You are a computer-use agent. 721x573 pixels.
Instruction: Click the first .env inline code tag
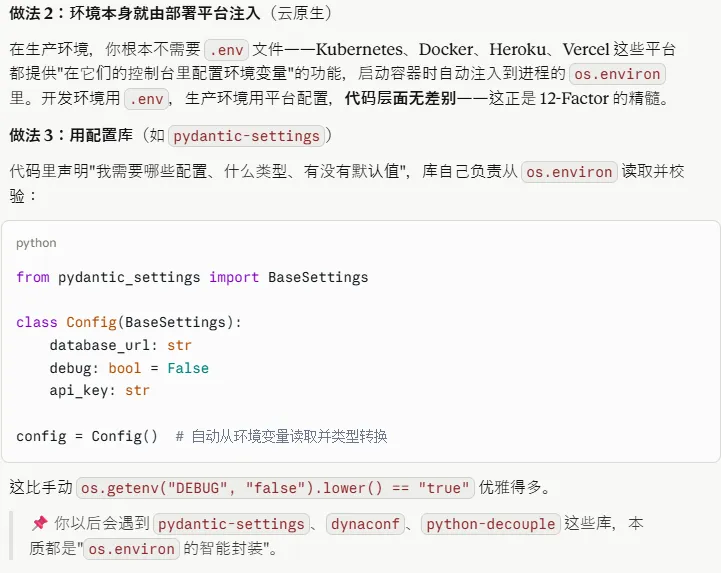226,50
